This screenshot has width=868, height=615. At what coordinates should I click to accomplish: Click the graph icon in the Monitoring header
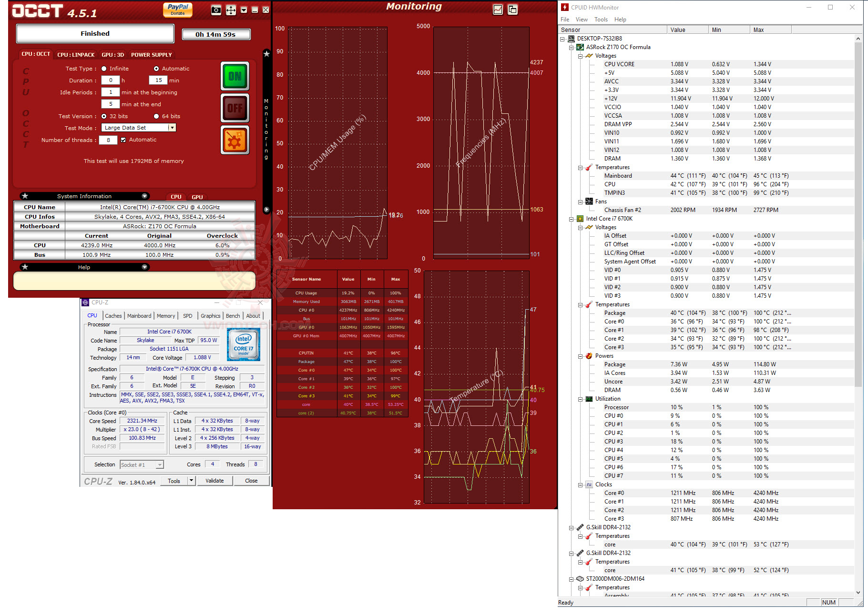click(x=498, y=10)
